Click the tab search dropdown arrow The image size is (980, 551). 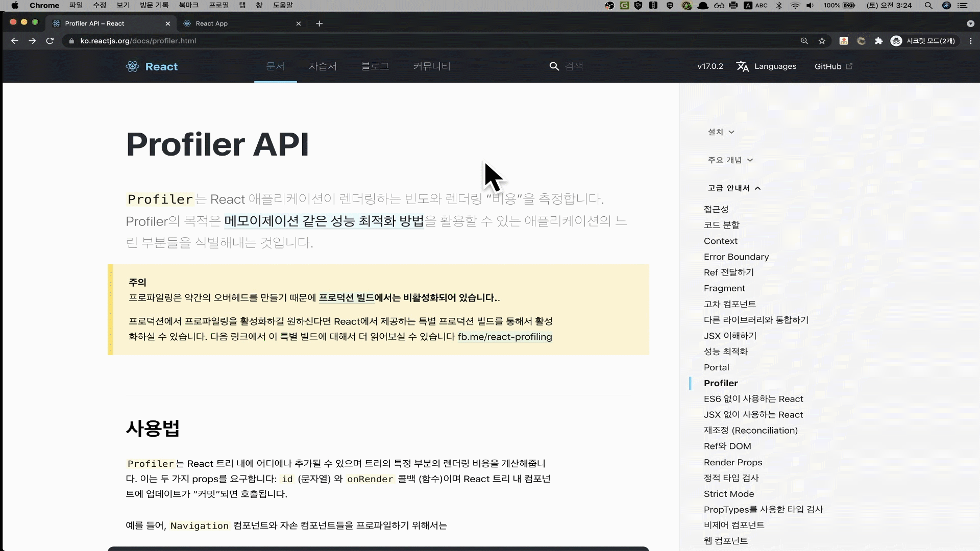[970, 23]
